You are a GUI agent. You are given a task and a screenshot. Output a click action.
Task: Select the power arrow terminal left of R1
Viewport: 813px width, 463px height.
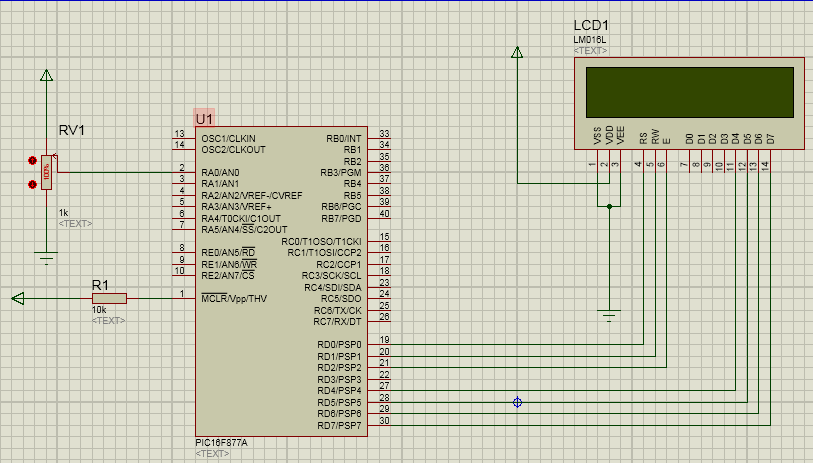pyautogui.click(x=17, y=298)
